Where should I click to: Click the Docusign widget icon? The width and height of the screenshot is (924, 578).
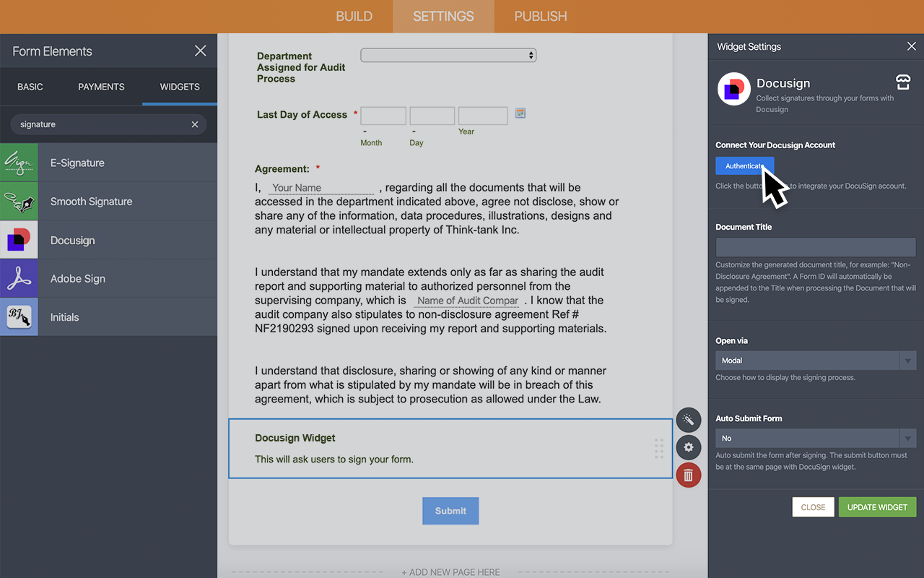pyautogui.click(x=19, y=240)
